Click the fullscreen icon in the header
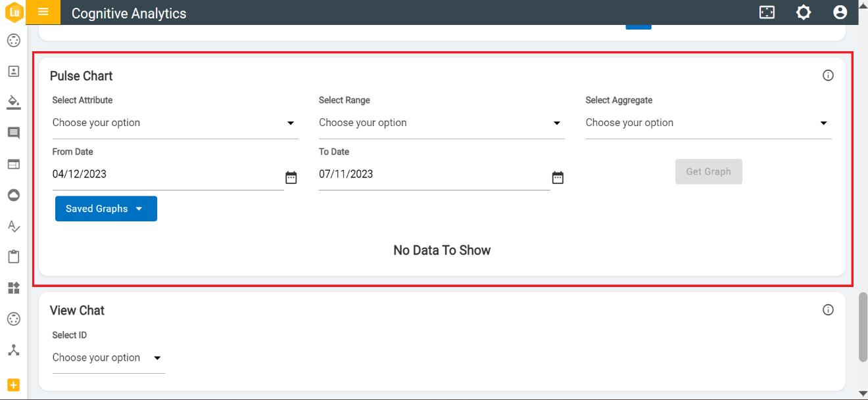Screen dimensions: 868x400 767,12
